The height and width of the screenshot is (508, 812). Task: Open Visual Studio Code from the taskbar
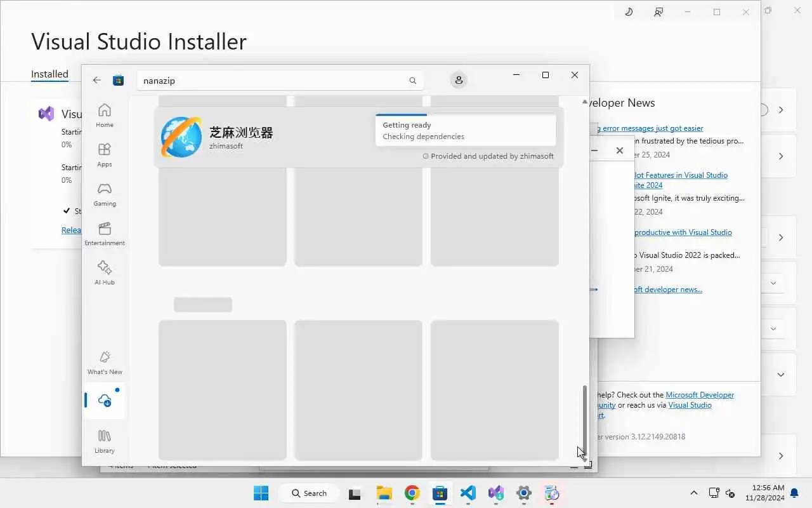coord(468,493)
